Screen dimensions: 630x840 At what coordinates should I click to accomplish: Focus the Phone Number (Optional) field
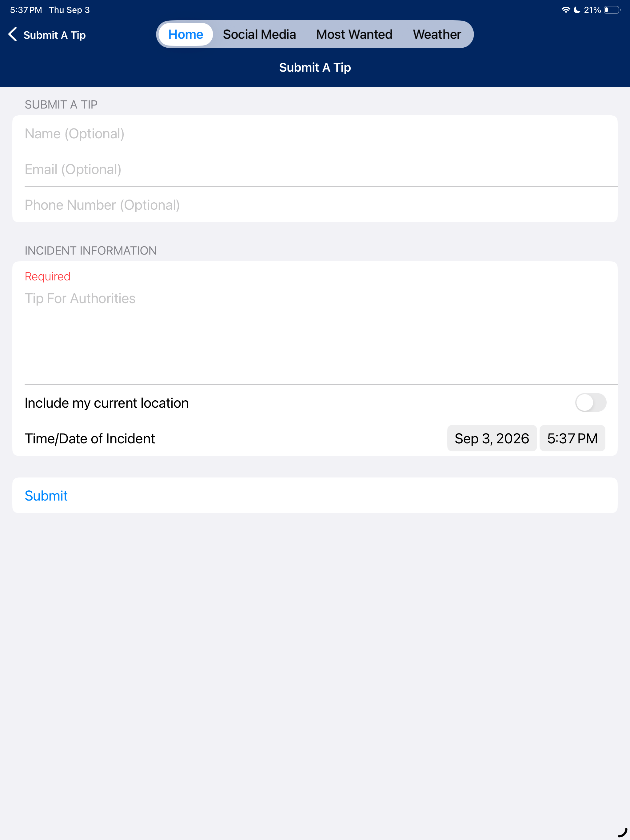pos(315,205)
